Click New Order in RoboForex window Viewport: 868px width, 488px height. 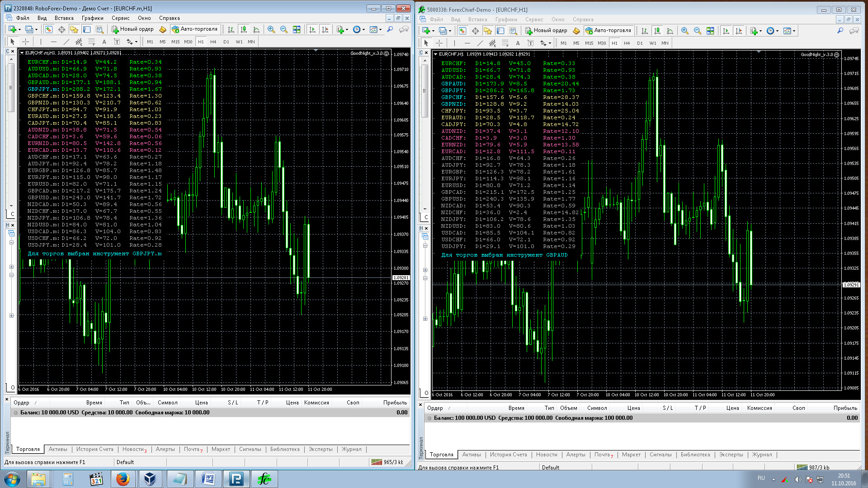pyautogui.click(x=132, y=29)
